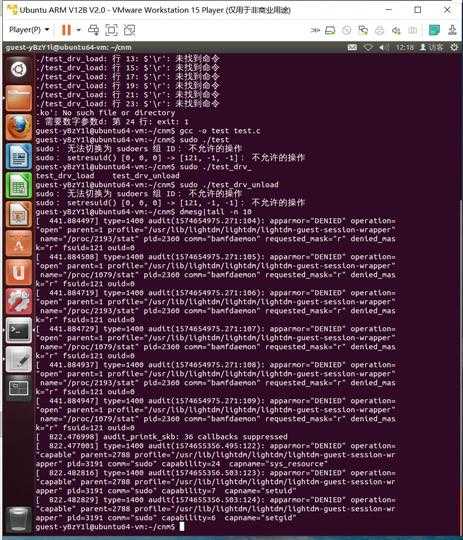Click the 12:18 clock in Ubuntu panel
The image size is (463, 540).
click(x=404, y=47)
